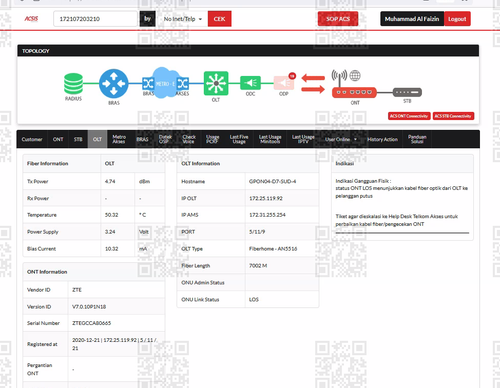Click the globe icon above ONT
Image resolution: width=500 pixels, height=388 pixels.
(x=355, y=76)
